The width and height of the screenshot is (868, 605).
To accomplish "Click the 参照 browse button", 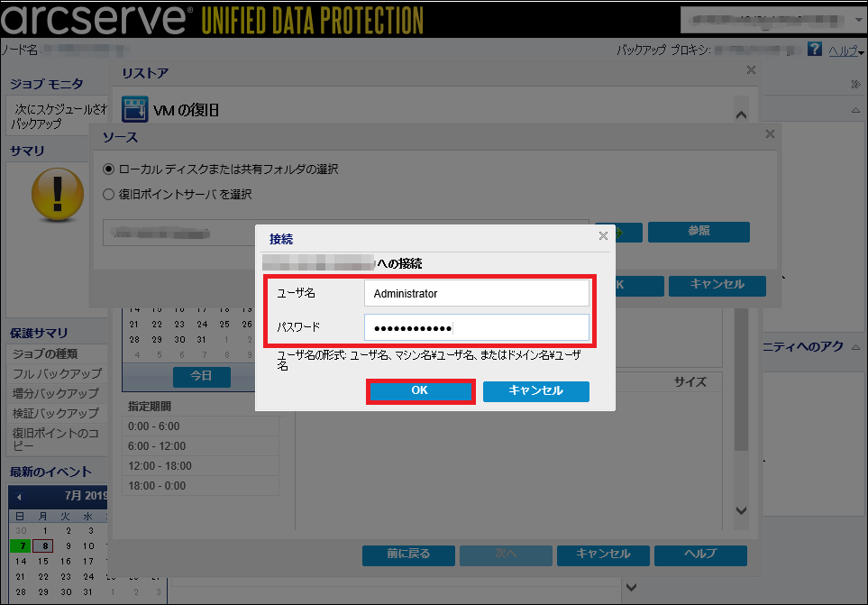I will tap(699, 232).
